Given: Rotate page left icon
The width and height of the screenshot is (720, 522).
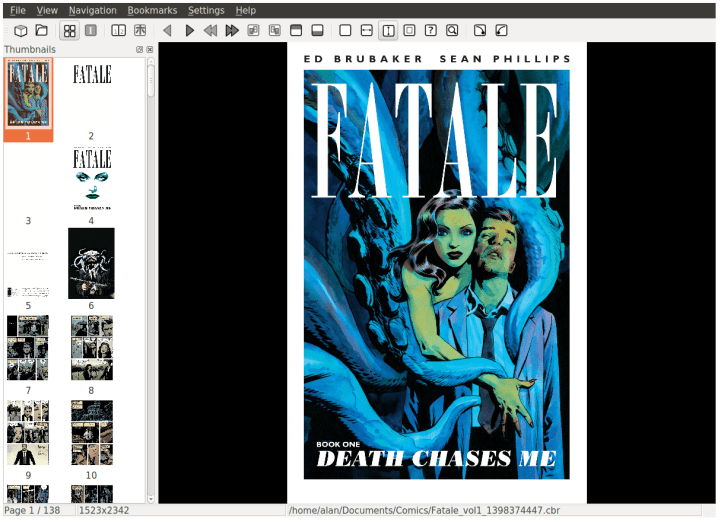Looking at the screenshot, I should (x=501, y=31).
